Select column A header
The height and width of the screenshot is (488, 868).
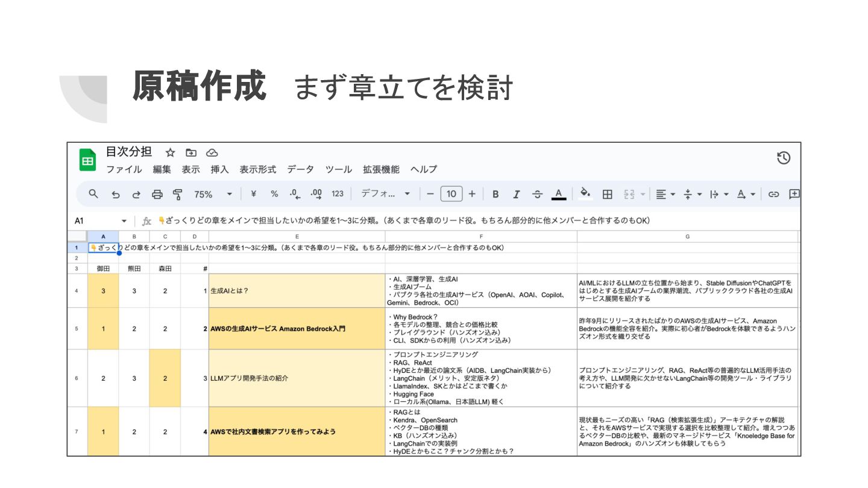click(x=103, y=237)
